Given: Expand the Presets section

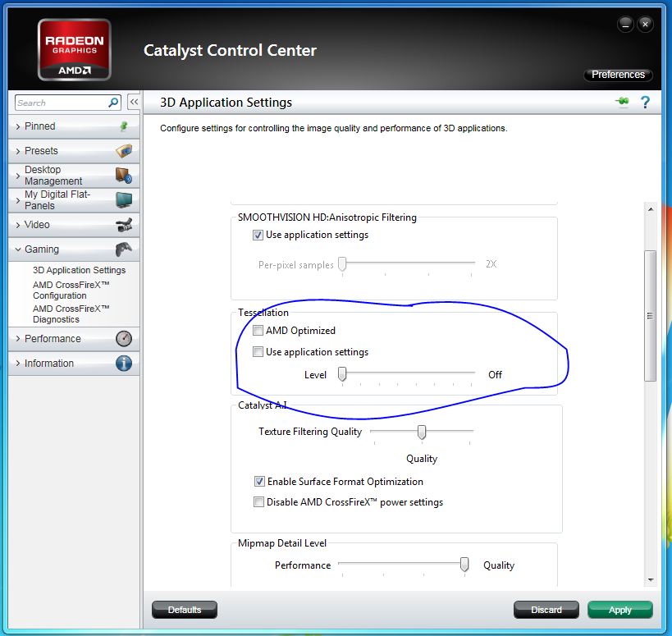Looking at the screenshot, I should click(x=18, y=151).
